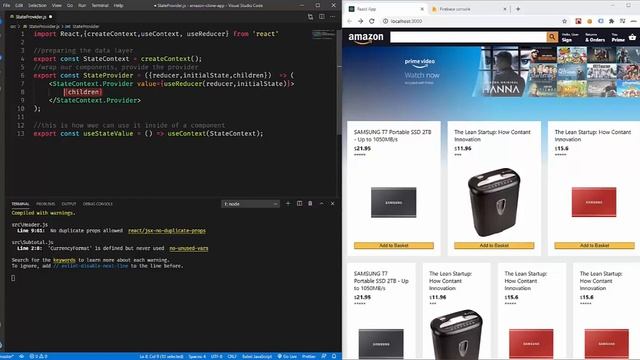Image resolution: width=640 pixels, height=360 pixels.
Task: Open the react/jsx-no-duplicate-props link
Action: (x=167, y=231)
